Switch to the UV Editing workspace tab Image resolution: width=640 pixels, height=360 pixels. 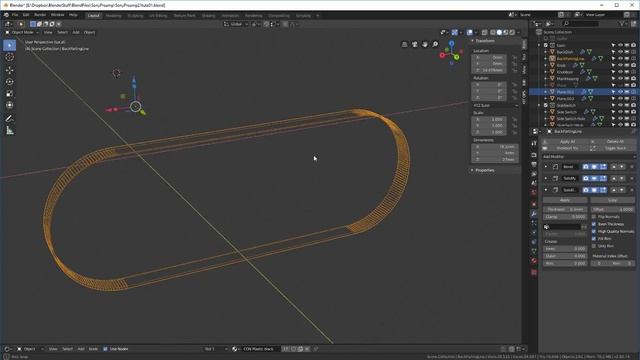pos(158,16)
